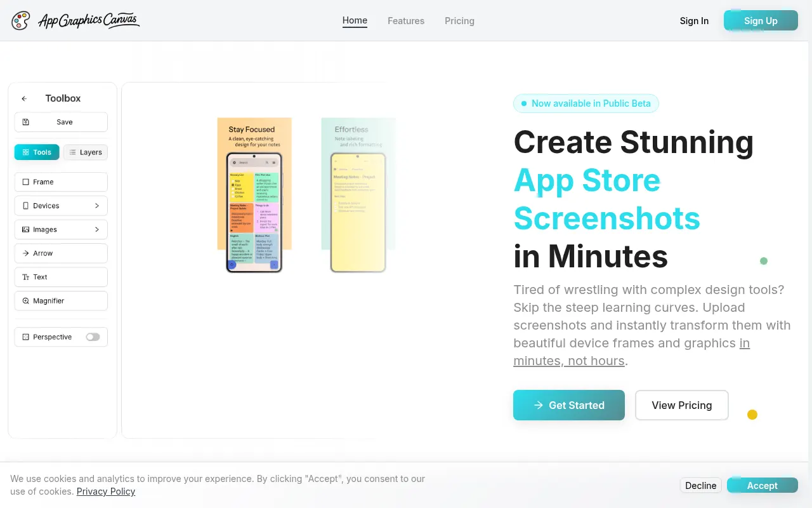This screenshot has width=812, height=508.
Task: Toggle the Perspective switch
Action: tap(93, 337)
